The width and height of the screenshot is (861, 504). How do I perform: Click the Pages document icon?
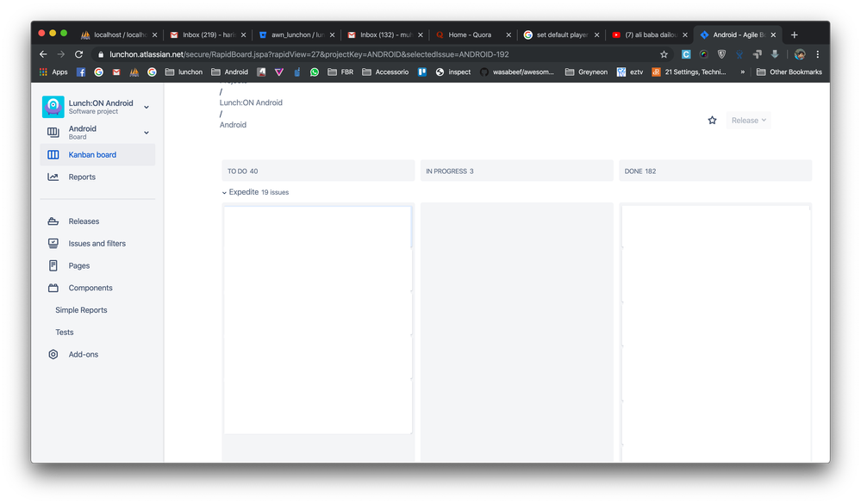coord(53,265)
